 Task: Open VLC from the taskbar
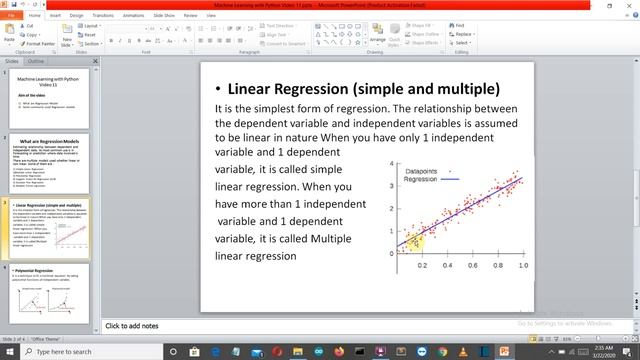coord(463,351)
